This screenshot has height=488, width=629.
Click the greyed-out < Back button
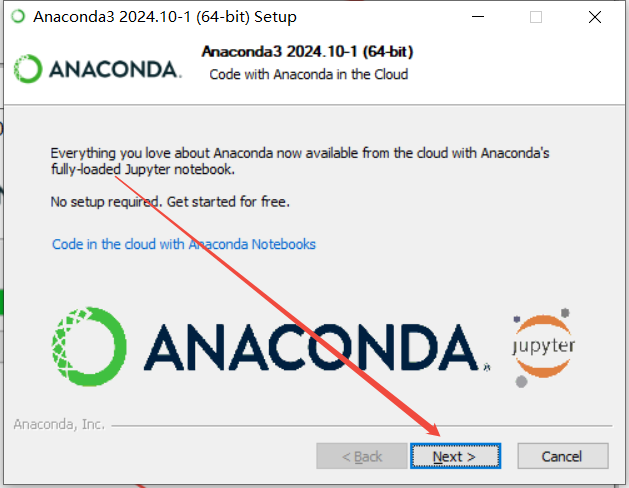[x=361, y=456]
